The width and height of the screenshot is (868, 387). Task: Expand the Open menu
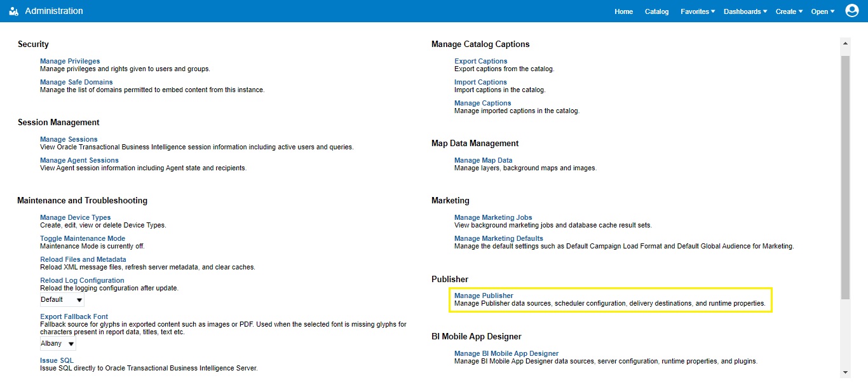[822, 11]
